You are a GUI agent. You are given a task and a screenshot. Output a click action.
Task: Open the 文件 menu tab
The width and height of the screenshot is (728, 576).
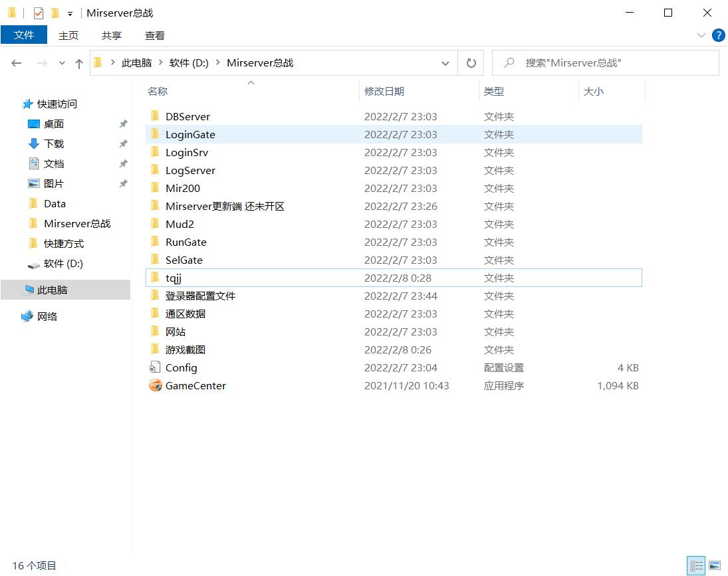tap(24, 35)
